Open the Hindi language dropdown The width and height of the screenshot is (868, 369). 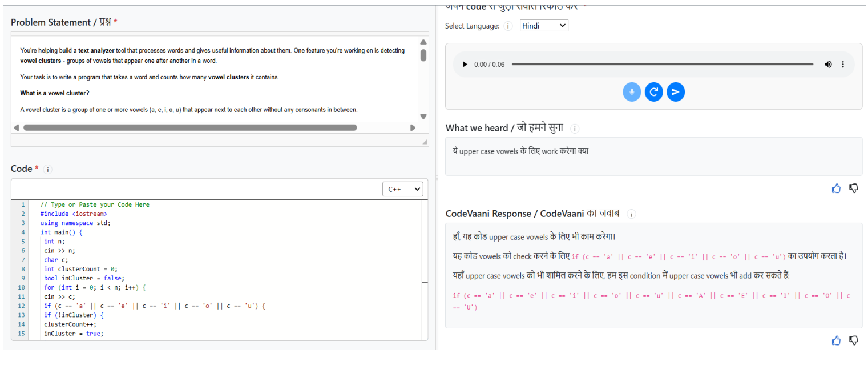point(544,26)
